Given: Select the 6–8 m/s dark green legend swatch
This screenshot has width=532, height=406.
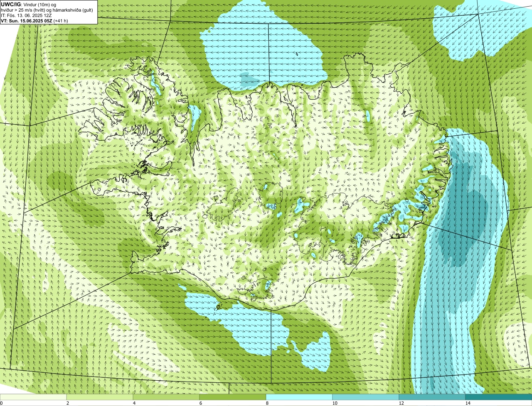Looking at the screenshot, I should 233,397.
